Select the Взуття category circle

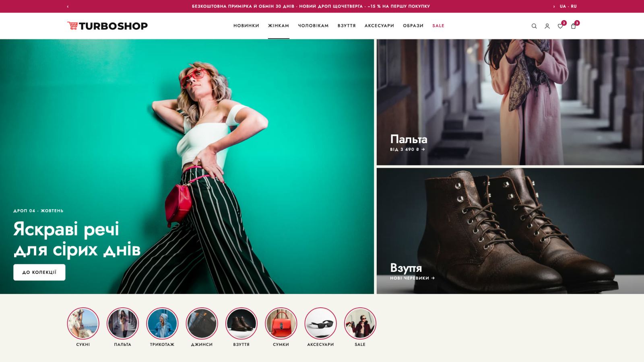point(242,323)
